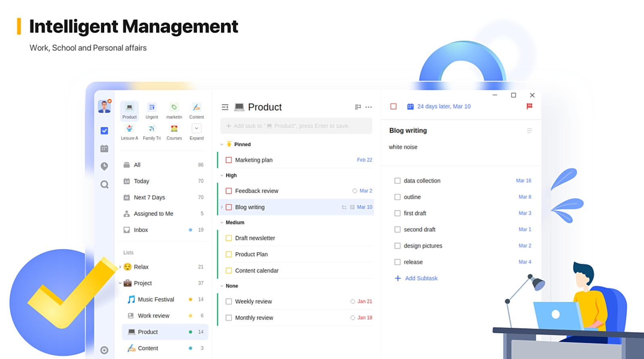
Task: Open the Tasks checkmark view in sidebar
Action: pyautogui.click(x=104, y=131)
